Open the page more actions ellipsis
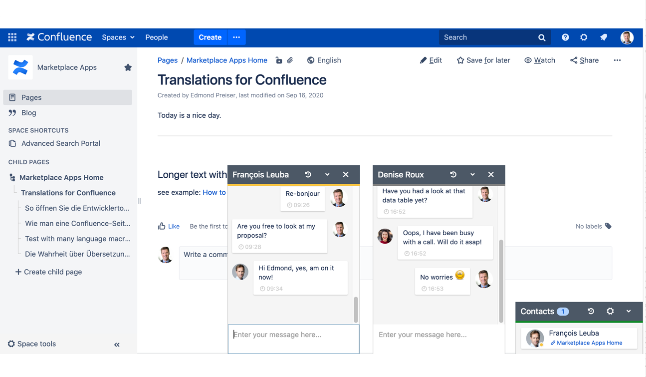The width and height of the screenshot is (646, 377). 617,60
